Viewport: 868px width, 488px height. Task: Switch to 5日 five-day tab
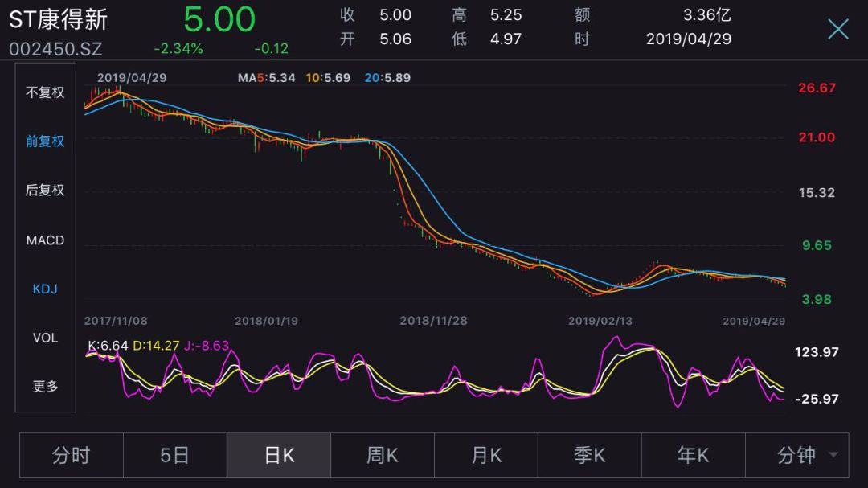point(175,455)
